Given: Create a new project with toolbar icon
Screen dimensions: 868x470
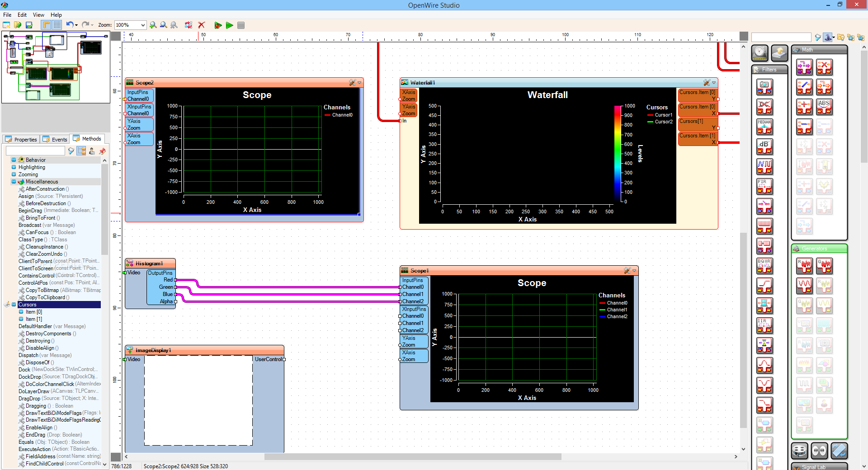Looking at the screenshot, I should (7, 25).
